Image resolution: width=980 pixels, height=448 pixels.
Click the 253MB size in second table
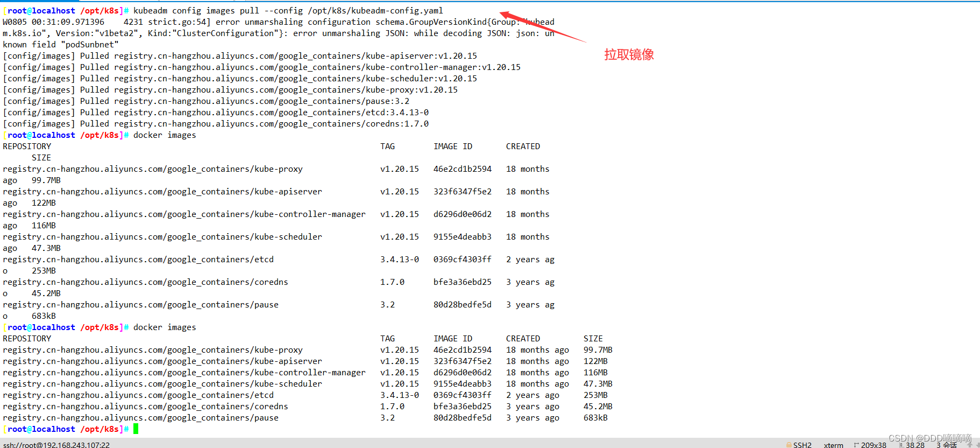[595, 395]
